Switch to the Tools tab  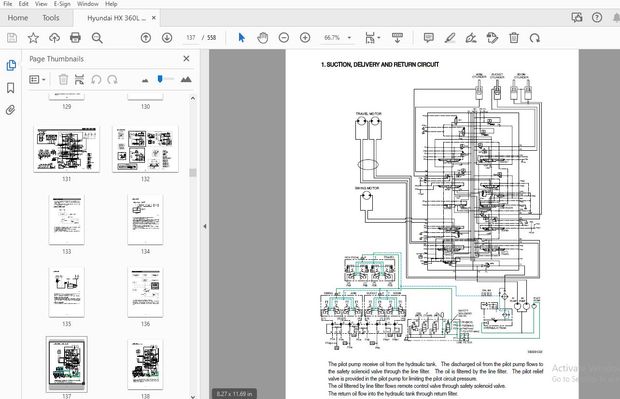pos(51,18)
